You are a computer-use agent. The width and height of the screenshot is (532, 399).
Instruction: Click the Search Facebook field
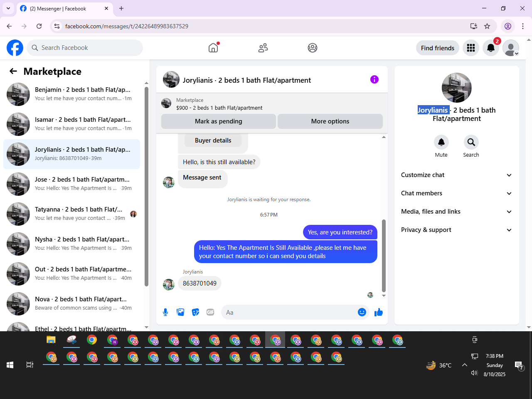point(85,48)
